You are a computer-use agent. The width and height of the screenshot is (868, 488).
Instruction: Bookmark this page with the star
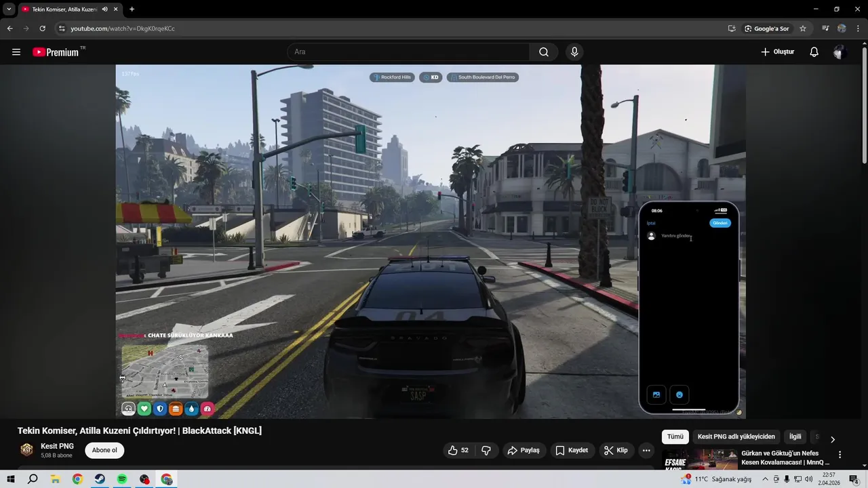[x=803, y=28]
